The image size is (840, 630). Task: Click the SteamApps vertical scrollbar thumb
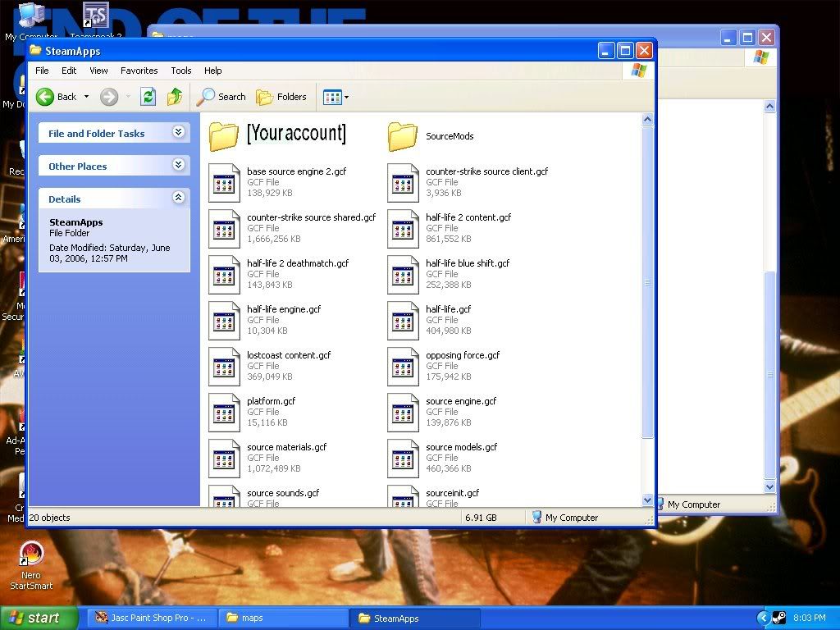coord(647,282)
